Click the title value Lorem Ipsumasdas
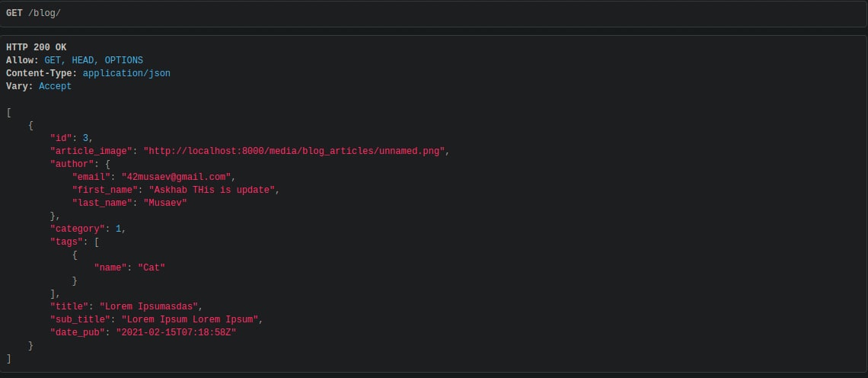Image resolution: width=868 pixels, height=378 pixels. 151,306
